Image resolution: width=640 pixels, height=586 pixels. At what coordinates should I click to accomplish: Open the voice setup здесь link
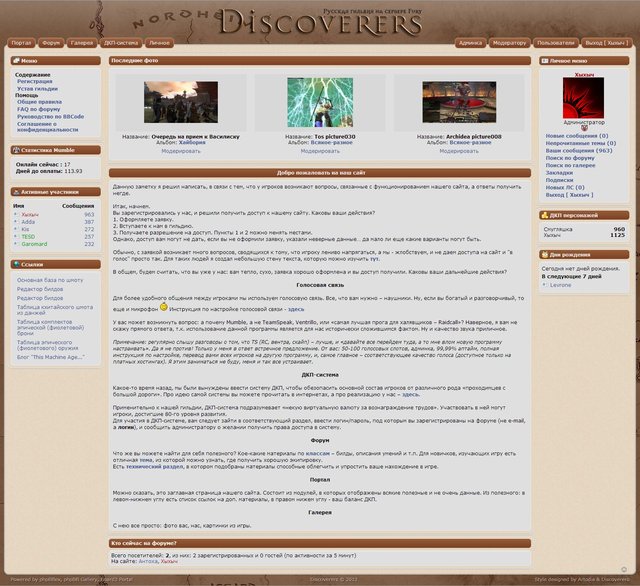click(x=296, y=309)
